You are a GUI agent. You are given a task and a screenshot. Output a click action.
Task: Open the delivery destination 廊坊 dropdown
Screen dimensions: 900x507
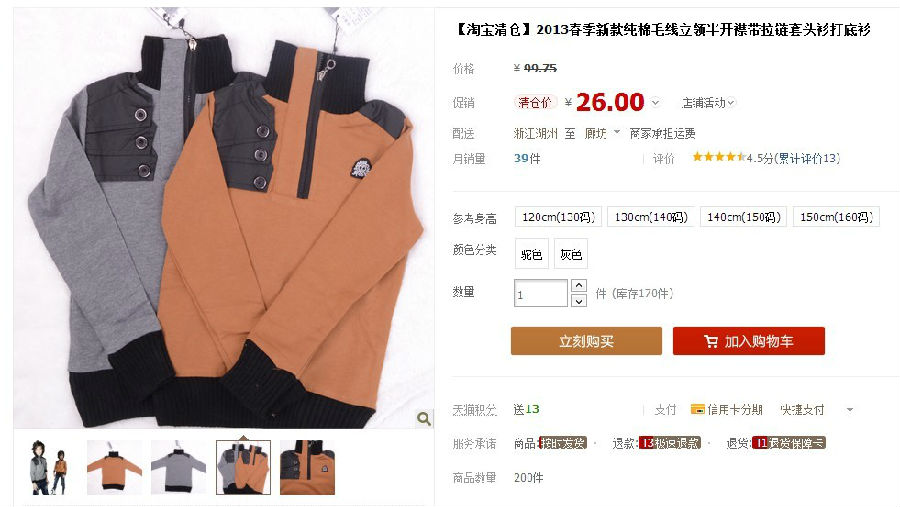602,133
